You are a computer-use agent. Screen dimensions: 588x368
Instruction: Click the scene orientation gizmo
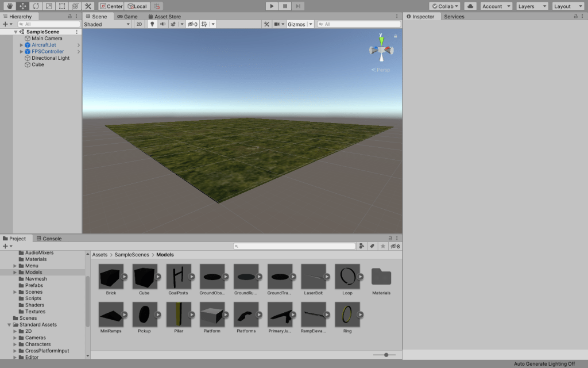pyautogui.click(x=381, y=51)
